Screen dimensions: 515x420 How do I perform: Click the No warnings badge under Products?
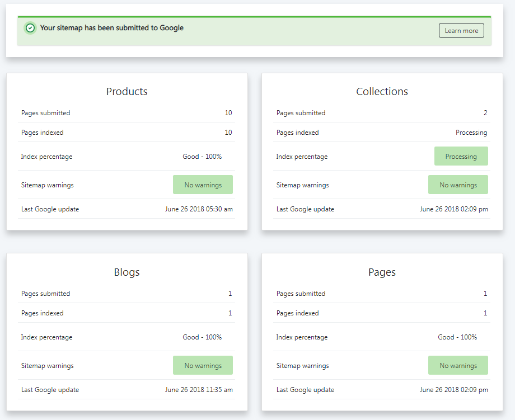[x=203, y=185]
